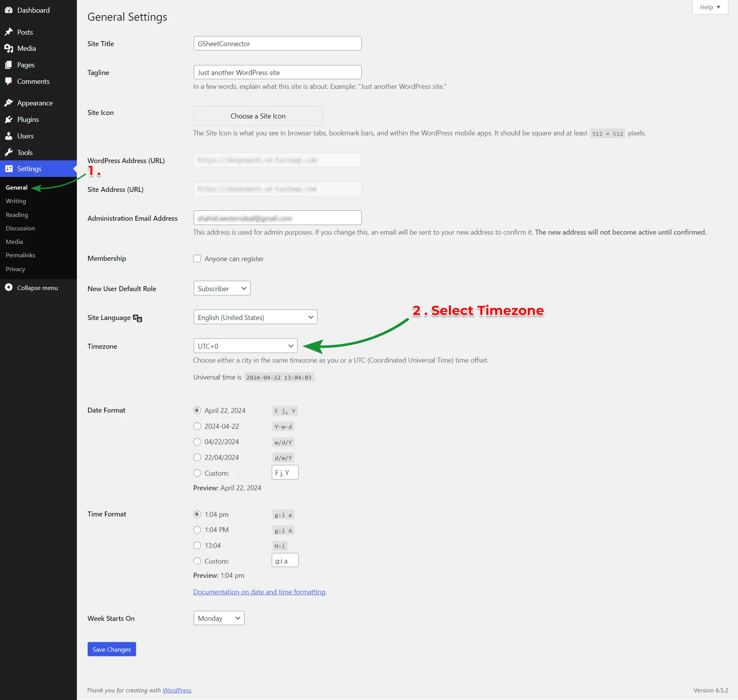The height and width of the screenshot is (700, 738).
Task: Expand the New User Default Role dropdown
Action: point(222,288)
